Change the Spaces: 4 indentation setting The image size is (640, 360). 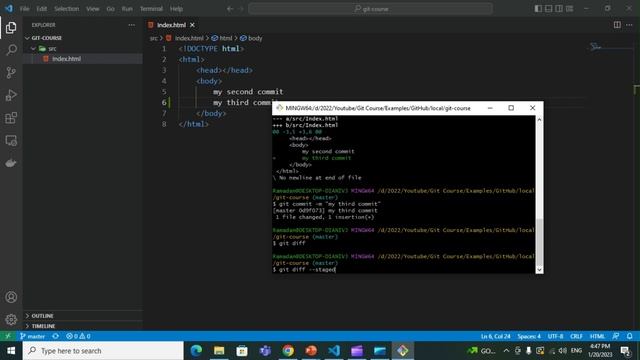pyautogui.click(x=529, y=336)
